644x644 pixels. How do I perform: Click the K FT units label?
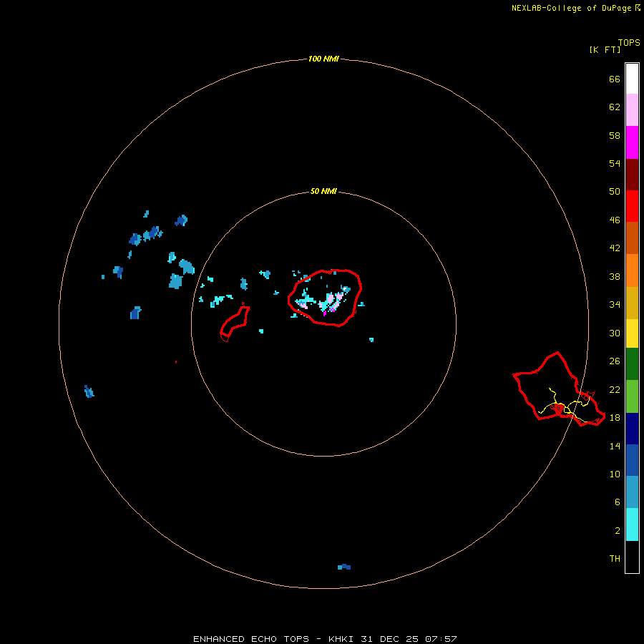605,49
